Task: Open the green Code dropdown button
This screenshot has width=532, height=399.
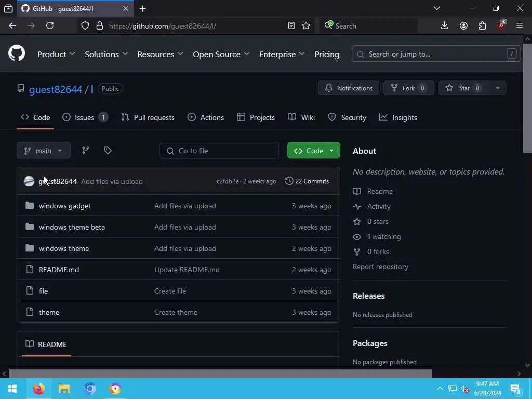Action: [313, 150]
